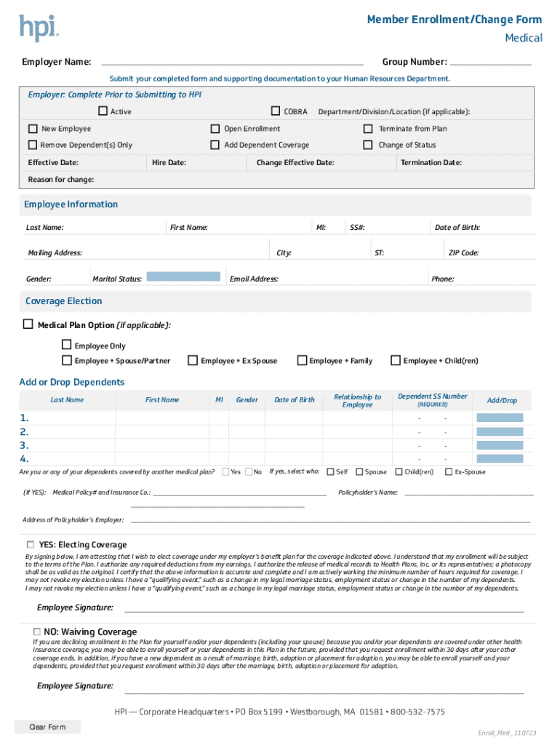Tick the COBRA checkbox
The width and height of the screenshot is (560, 745).
pyautogui.click(x=276, y=111)
